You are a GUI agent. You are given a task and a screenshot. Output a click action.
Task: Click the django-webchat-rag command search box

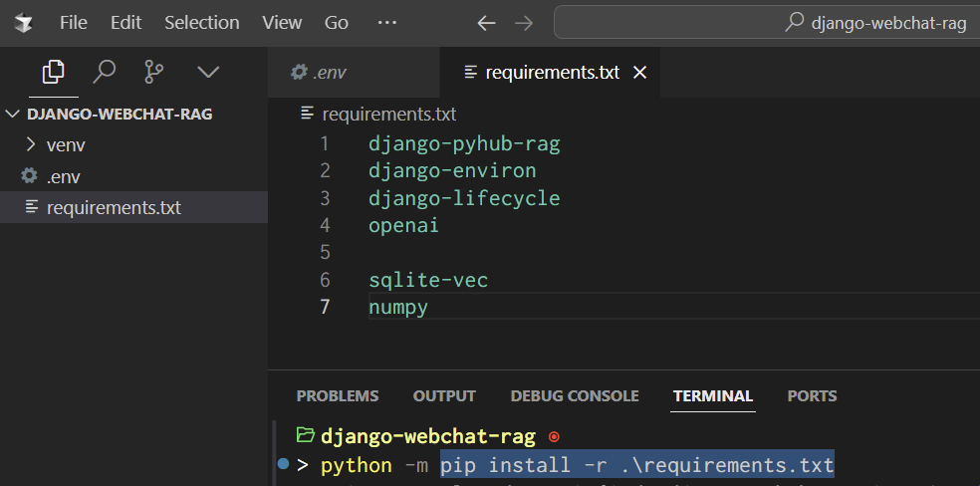coord(767,23)
